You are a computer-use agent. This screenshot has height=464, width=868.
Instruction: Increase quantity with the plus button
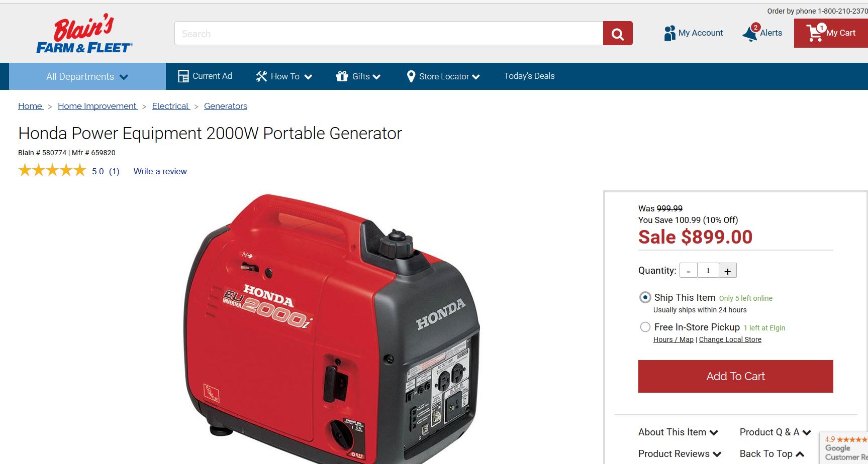pyautogui.click(x=727, y=271)
